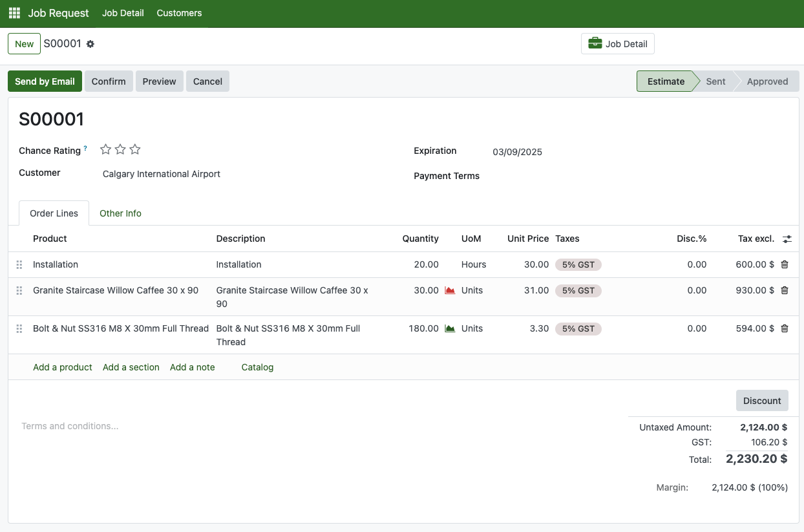
Task: Set Chance Rating to three stars
Action: coord(134,150)
